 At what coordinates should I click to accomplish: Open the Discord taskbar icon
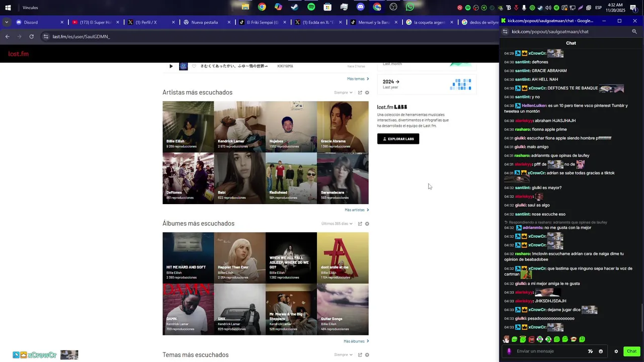coord(360,7)
